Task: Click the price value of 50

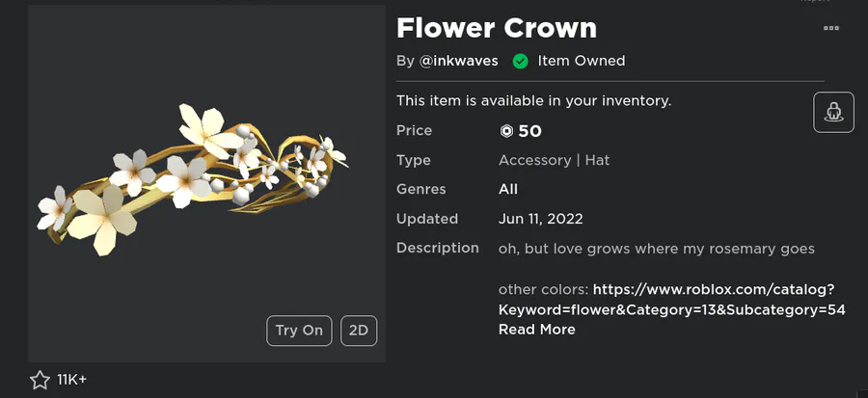Action: 529,131
